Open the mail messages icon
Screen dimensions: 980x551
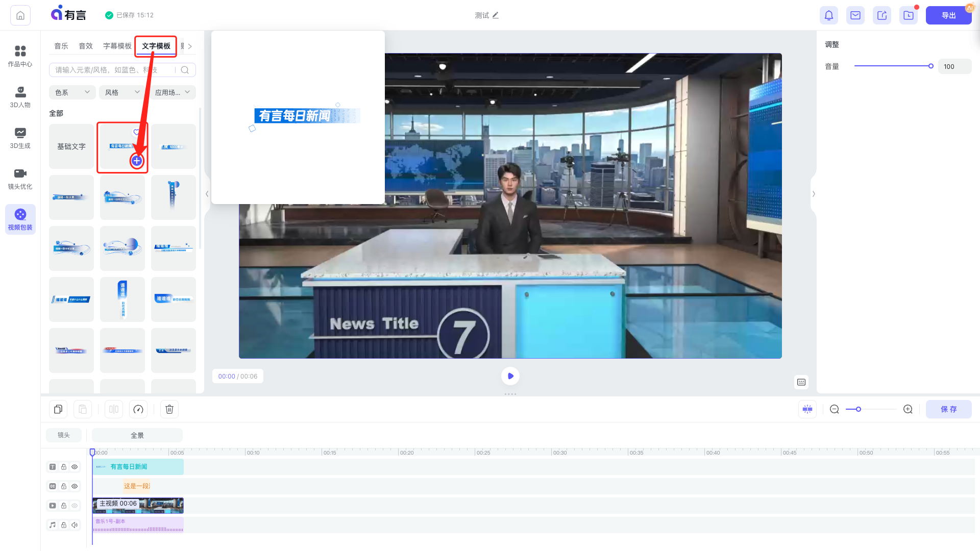tap(855, 15)
